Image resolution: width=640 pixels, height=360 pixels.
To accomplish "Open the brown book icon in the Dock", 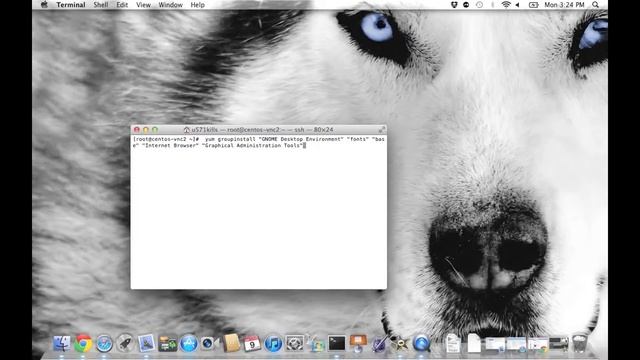I will 231,343.
